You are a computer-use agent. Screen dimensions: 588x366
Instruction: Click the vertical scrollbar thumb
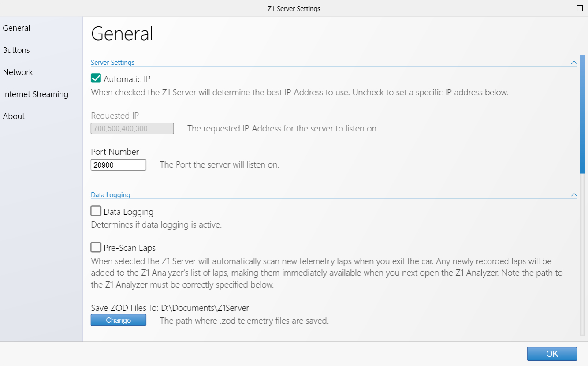582,115
